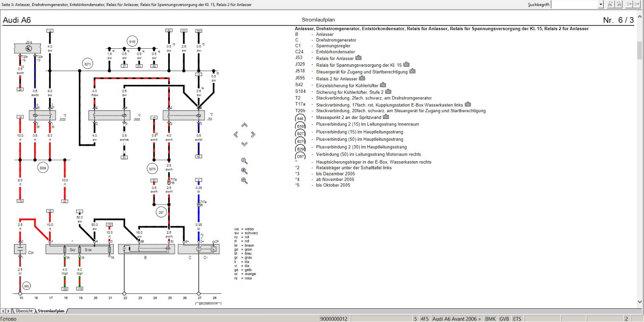The height and width of the screenshot is (322, 644).
Task: Click camera icon for J695 Relais 2
Action: pyautogui.click(x=362, y=78)
